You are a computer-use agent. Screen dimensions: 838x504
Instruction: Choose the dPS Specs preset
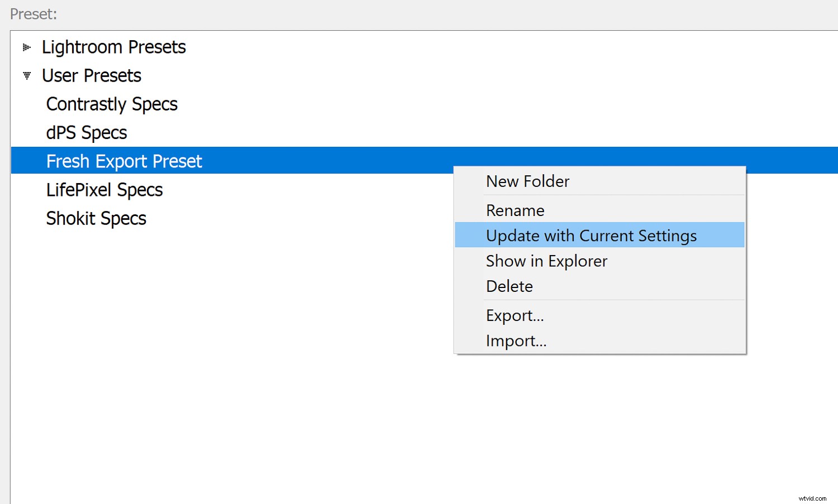(87, 132)
